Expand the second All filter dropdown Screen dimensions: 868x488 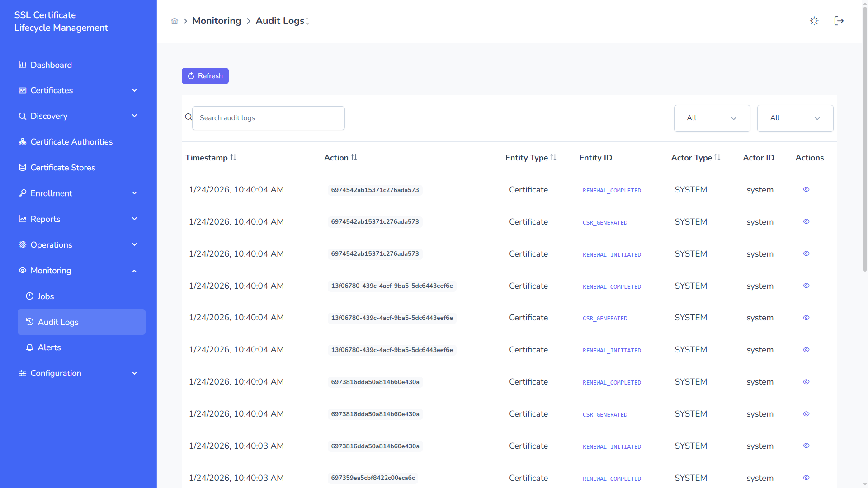[x=795, y=118]
